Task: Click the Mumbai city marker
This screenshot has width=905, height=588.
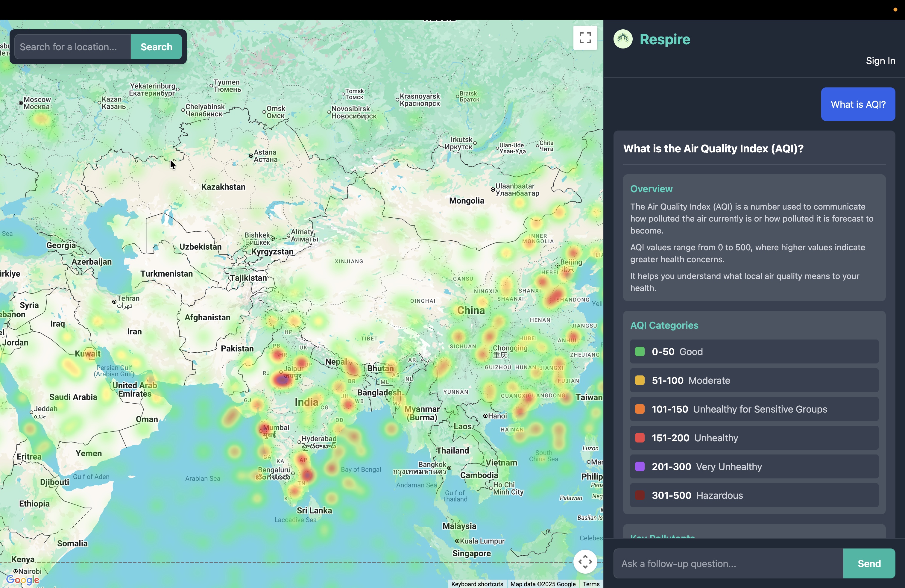Action: click(261, 431)
